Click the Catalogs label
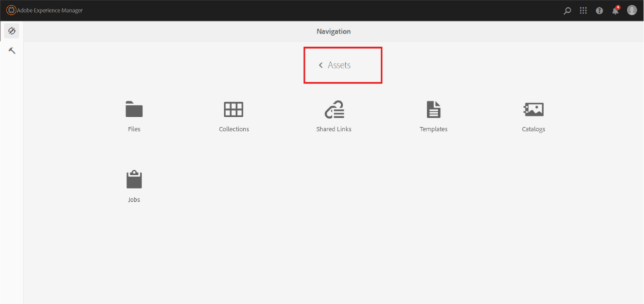 [533, 129]
